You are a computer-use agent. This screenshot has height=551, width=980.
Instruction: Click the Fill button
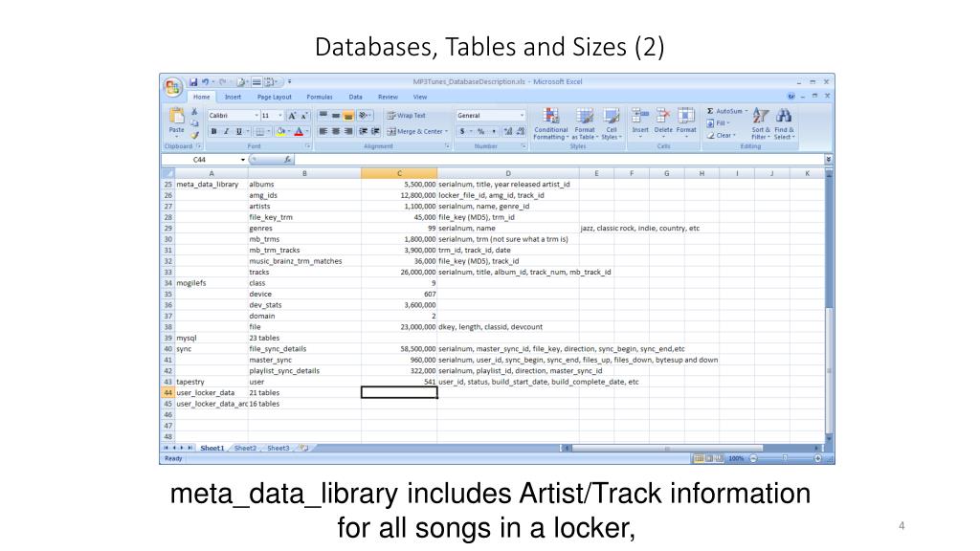pyautogui.click(x=718, y=123)
